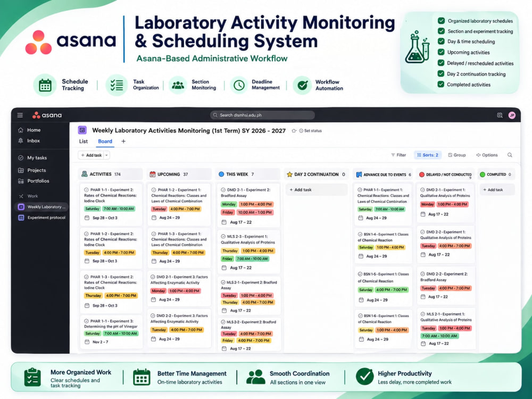
Task: Click the Sep 28 – Oct 3 date on PHAR 1-3 Experiment 2 card
Action: pos(105,306)
